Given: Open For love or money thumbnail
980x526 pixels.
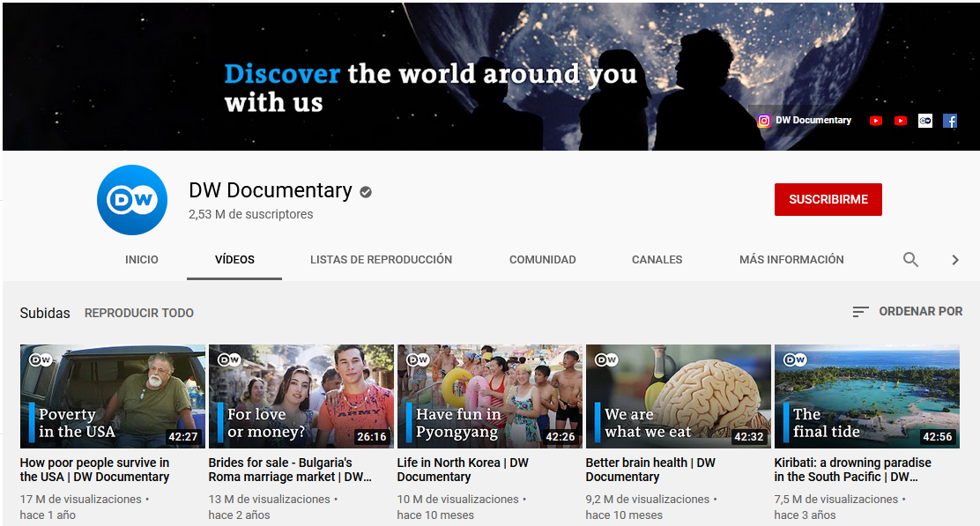Looking at the screenshot, I should coord(301,396).
